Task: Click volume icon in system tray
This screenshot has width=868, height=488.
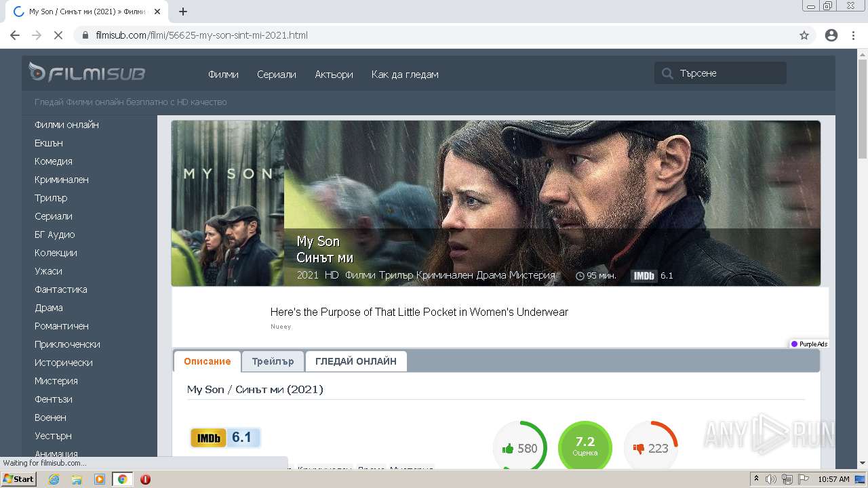Action: click(771, 479)
